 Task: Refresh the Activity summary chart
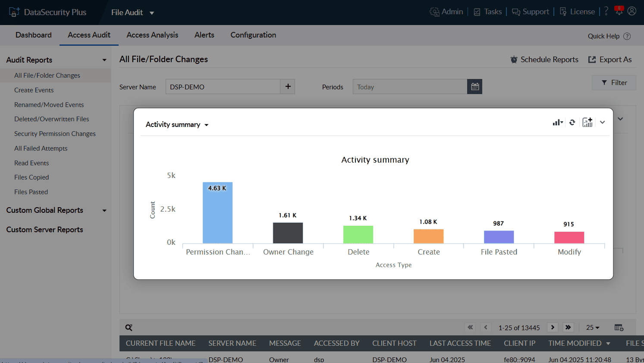click(572, 123)
